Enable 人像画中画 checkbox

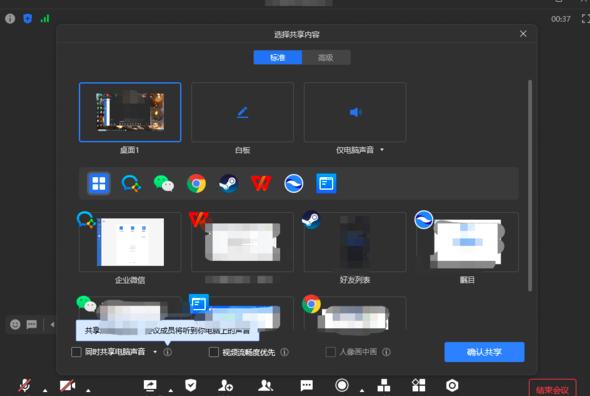point(330,352)
